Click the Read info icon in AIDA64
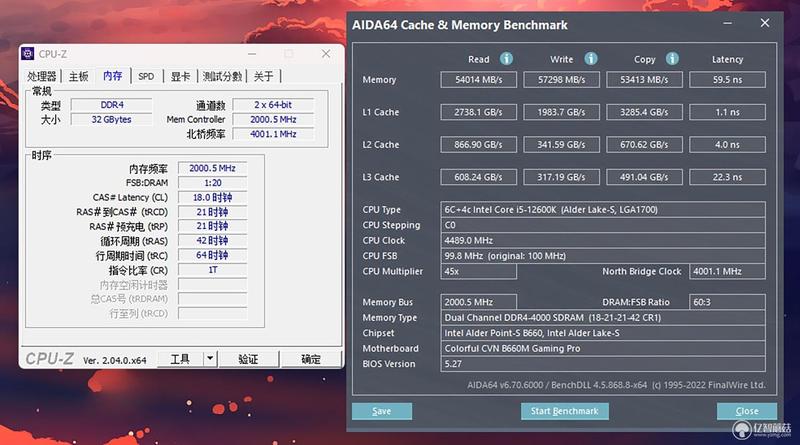 pos(506,59)
